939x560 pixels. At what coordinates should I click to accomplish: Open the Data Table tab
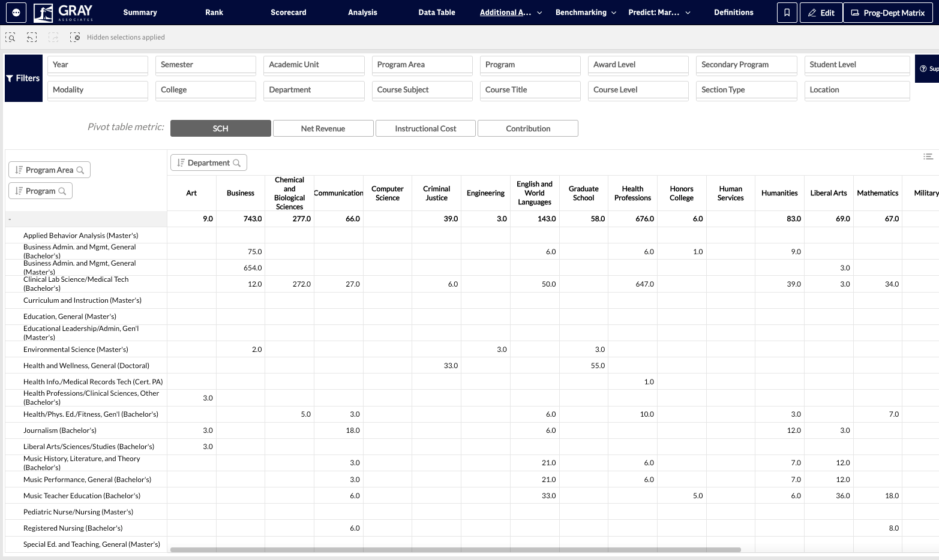point(437,13)
